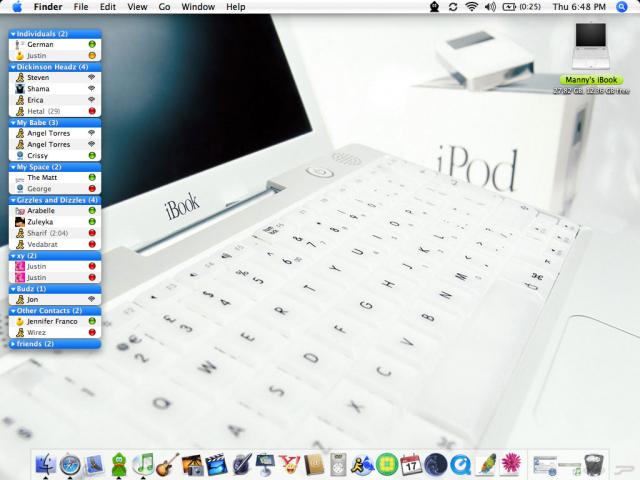
Task: Open the Help menu
Action: pyautogui.click(x=236, y=7)
